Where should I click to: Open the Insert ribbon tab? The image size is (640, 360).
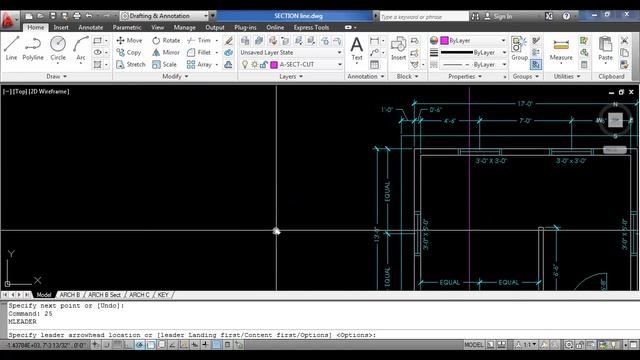[x=61, y=27]
